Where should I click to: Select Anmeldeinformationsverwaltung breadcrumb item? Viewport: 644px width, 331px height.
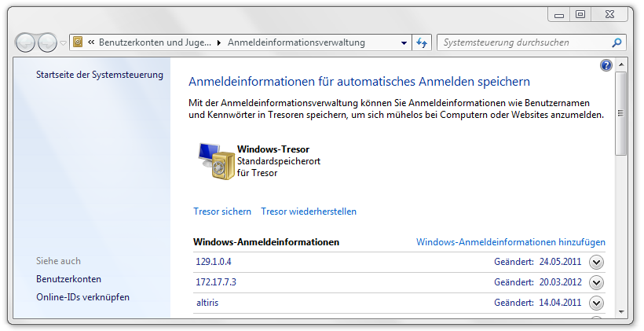point(296,42)
